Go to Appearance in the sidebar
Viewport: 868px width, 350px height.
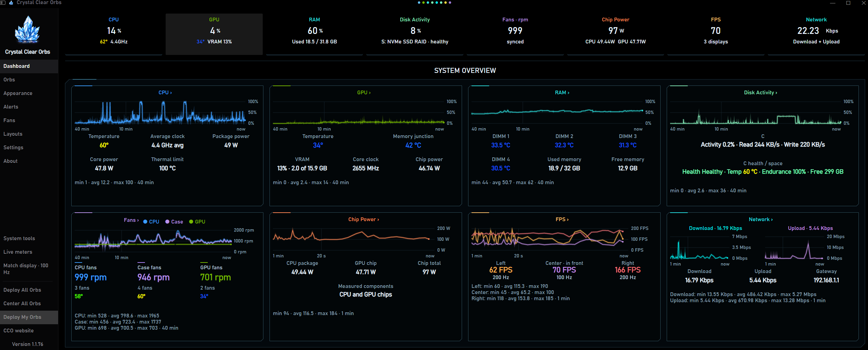[29, 93]
